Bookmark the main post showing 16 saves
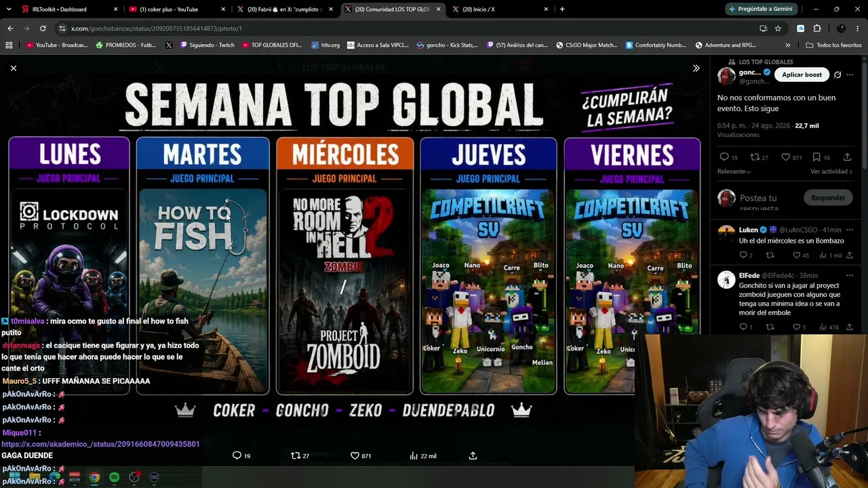This screenshot has width=868, height=488. (816, 157)
